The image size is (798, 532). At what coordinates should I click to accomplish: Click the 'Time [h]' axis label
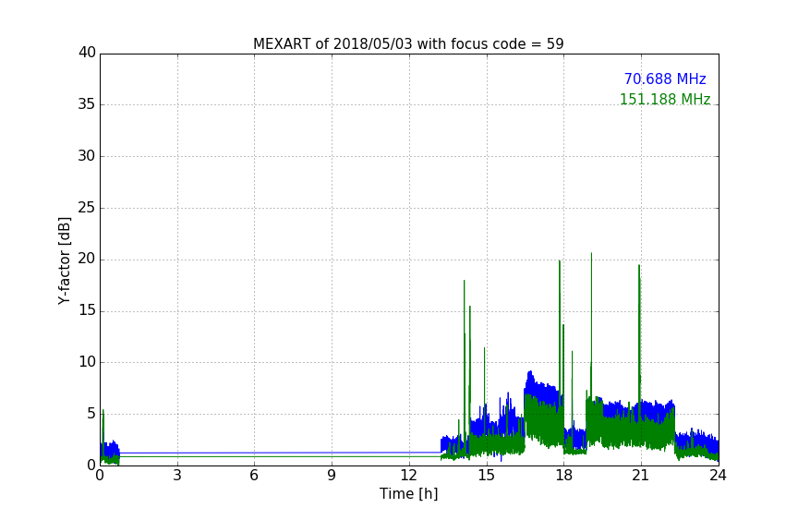[x=408, y=494]
